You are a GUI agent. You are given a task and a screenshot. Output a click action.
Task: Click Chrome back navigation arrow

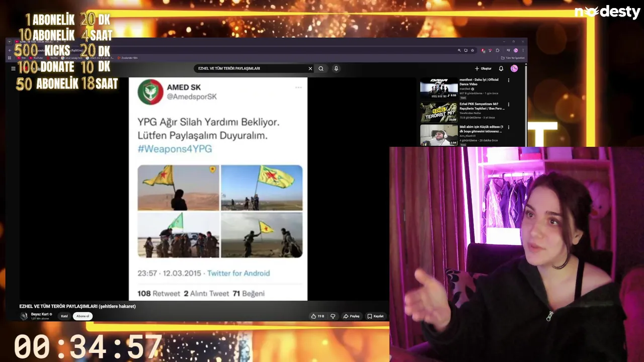pyautogui.click(x=10, y=50)
